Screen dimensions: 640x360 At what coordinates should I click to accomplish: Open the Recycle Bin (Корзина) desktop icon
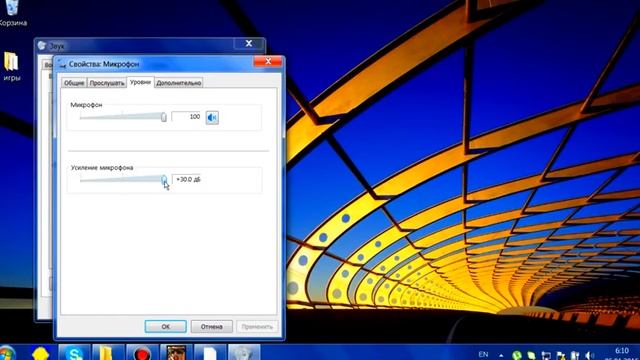[12, 13]
